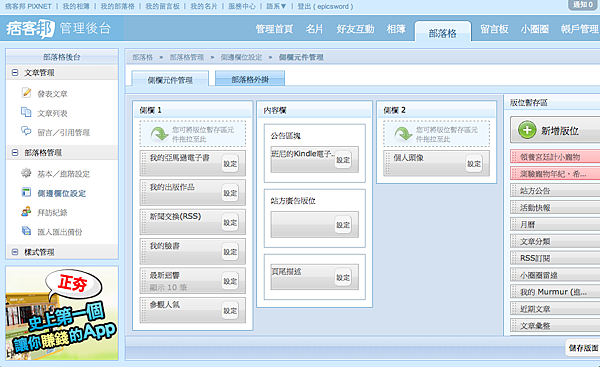Click the App advertisement banner
Screen dimensions: 600x367
(62, 313)
